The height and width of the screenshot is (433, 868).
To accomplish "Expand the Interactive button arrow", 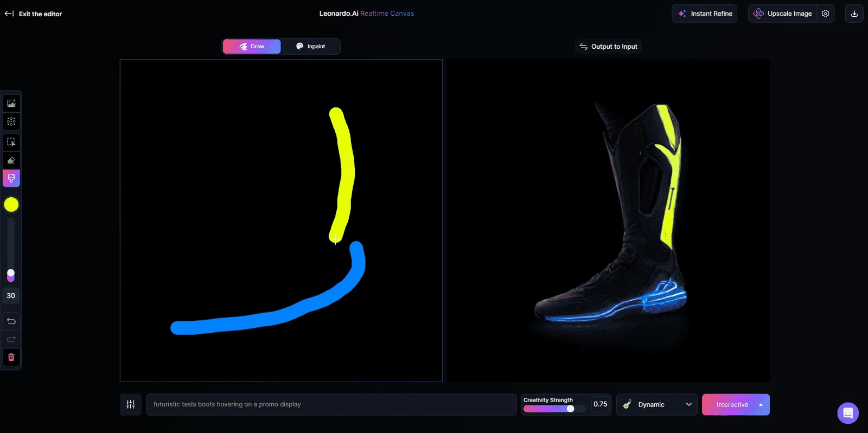I will (x=761, y=405).
